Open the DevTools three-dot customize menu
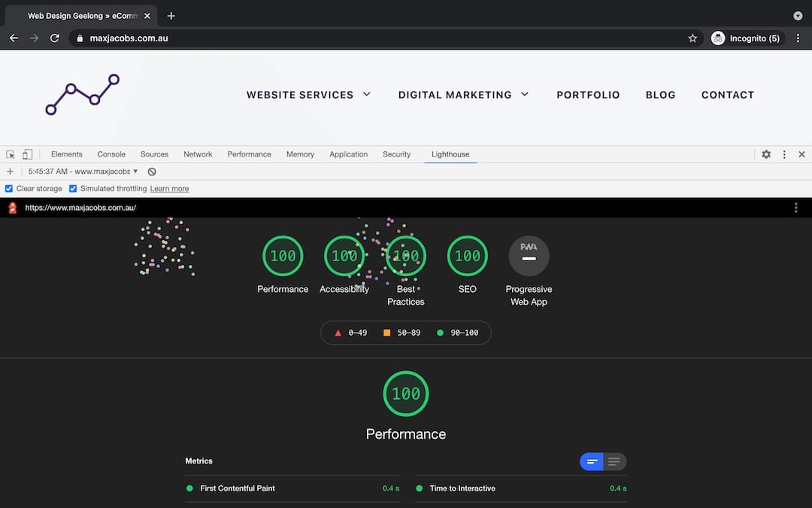The image size is (812, 508). (x=784, y=154)
